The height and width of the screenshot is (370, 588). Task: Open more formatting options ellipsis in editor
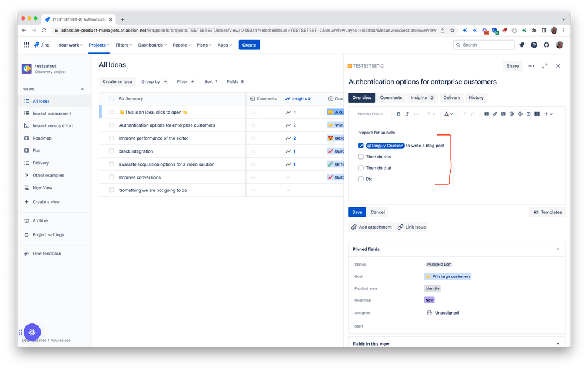tap(416, 114)
